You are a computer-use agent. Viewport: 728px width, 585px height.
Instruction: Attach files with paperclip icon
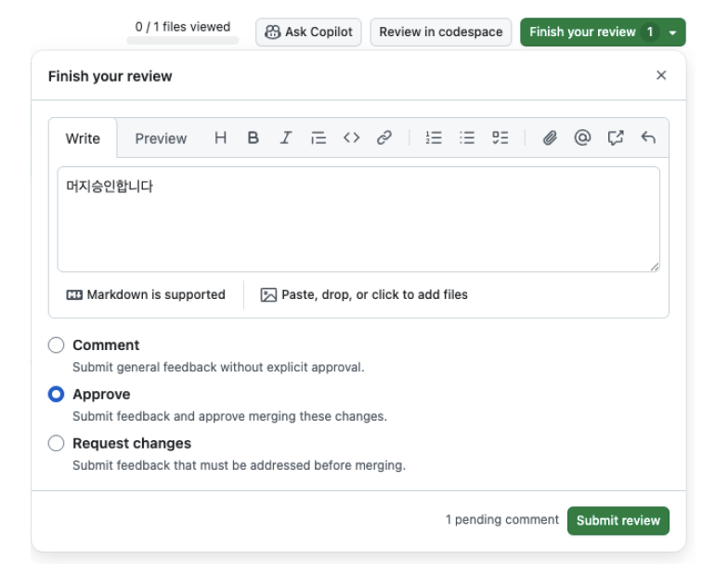[550, 138]
